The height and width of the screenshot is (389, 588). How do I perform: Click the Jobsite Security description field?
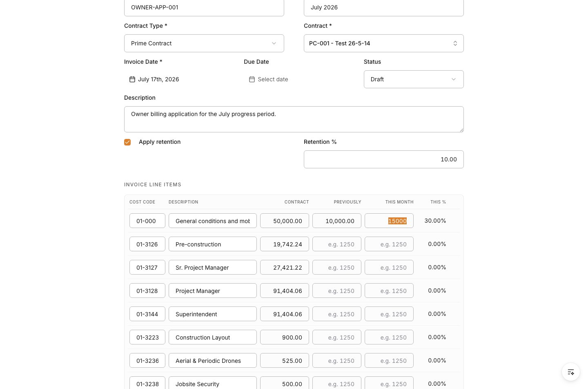[213, 383]
